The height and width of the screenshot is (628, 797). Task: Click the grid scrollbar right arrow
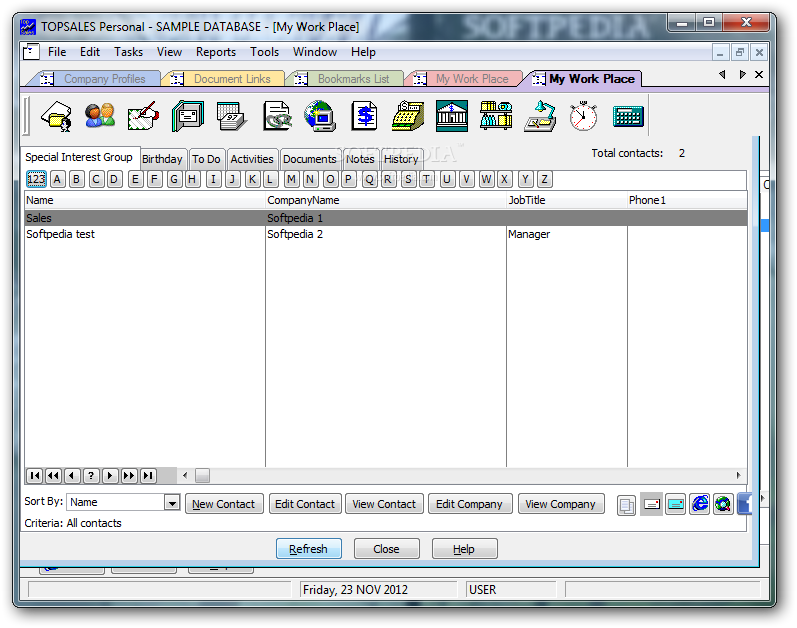738,476
